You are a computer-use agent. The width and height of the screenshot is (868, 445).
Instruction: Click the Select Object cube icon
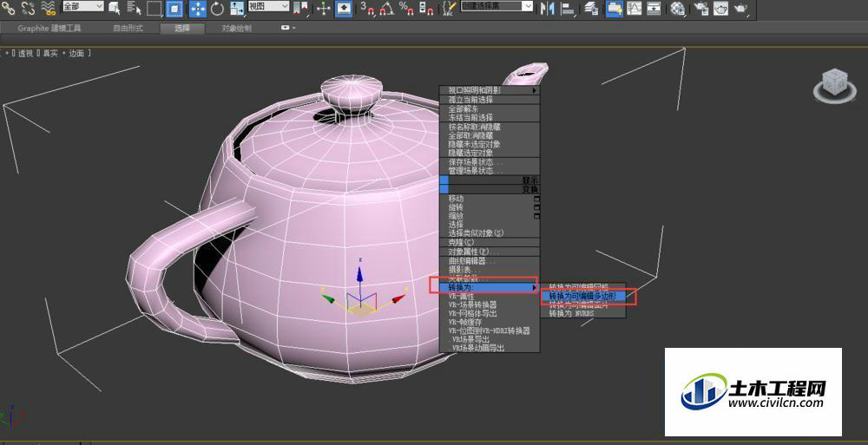pyautogui.click(x=115, y=8)
